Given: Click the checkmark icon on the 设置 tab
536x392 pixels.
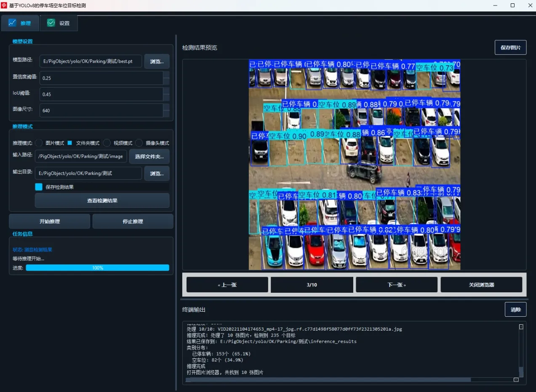Looking at the screenshot, I should (51, 23).
